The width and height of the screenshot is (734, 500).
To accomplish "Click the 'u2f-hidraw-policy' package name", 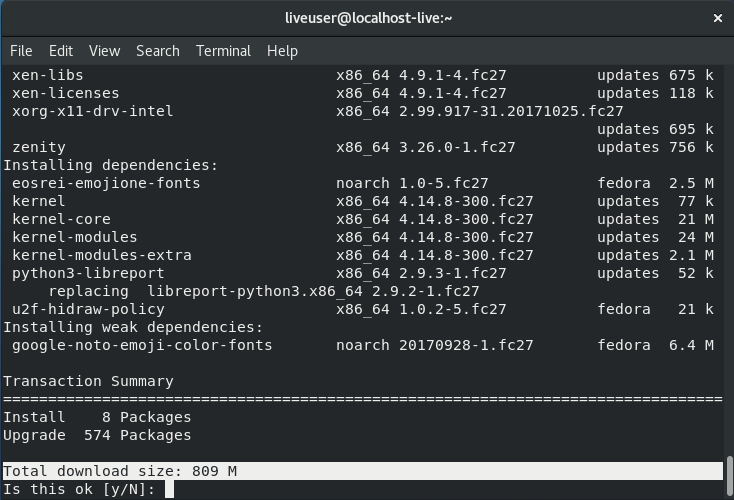I will click(x=88, y=309).
